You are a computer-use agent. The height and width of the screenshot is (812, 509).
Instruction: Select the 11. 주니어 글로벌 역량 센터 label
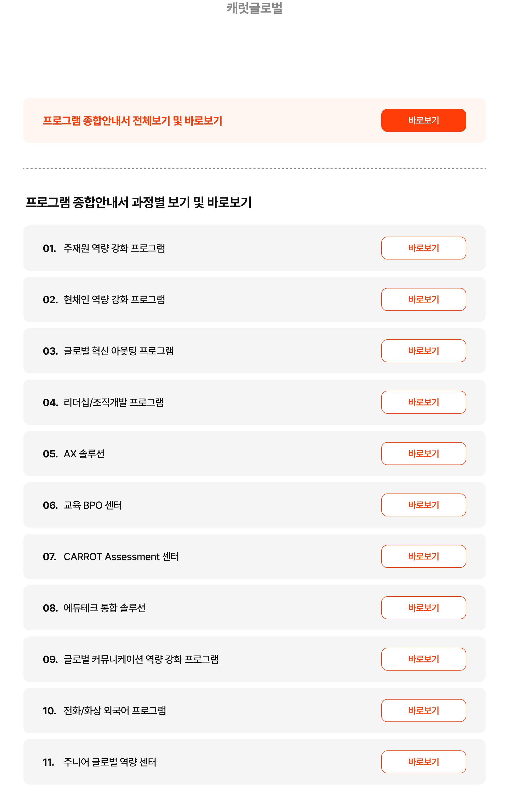(100, 762)
